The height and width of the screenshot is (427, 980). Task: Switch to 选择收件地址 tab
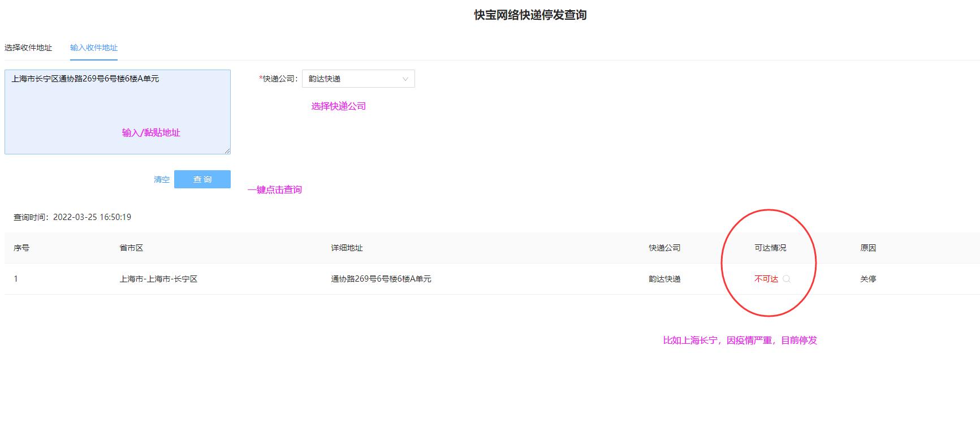click(x=28, y=48)
